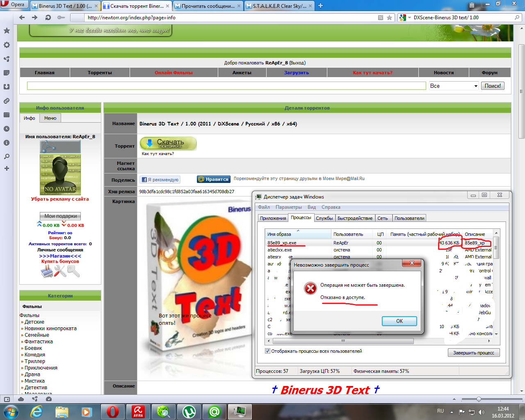The height and width of the screenshot is (420, 525).
Task: Open the 'Как тут качать?' nav link
Action: pyautogui.click(x=372, y=73)
